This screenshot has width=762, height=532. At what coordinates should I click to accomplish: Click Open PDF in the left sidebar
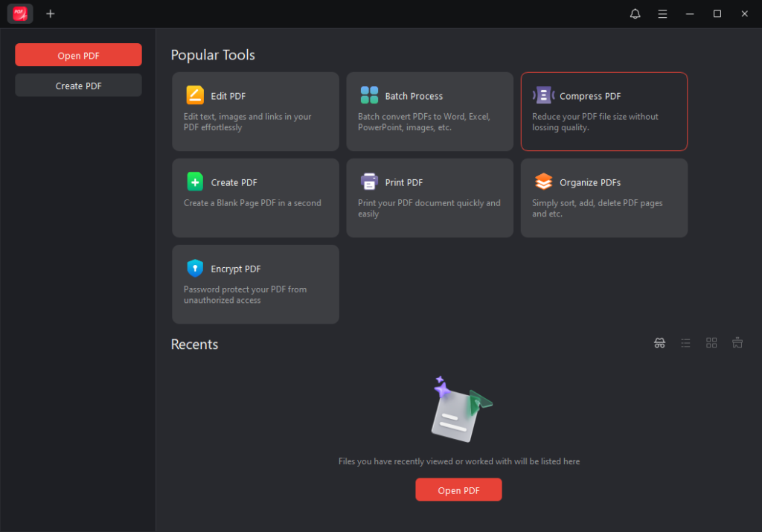click(78, 55)
